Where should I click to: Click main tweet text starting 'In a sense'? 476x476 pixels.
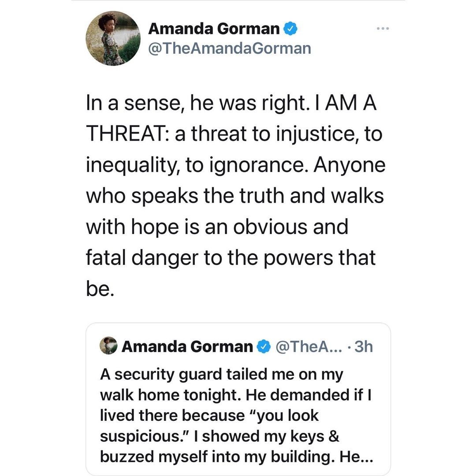coord(235,196)
